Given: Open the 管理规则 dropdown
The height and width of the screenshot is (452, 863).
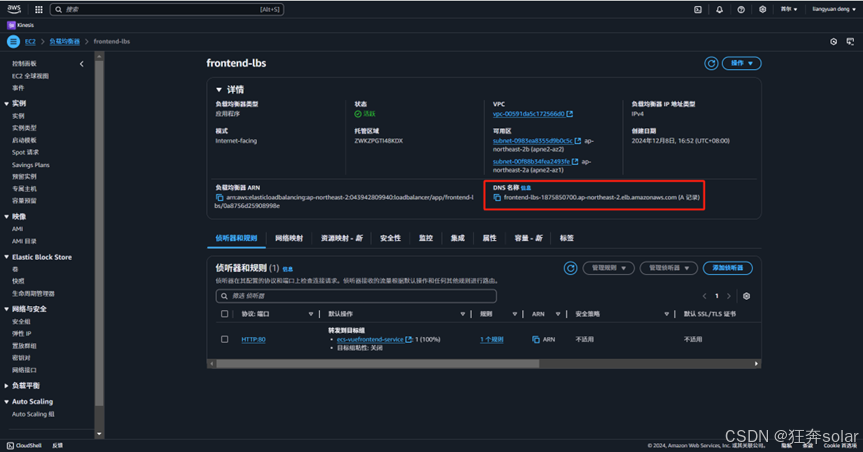Looking at the screenshot, I should click(x=609, y=268).
